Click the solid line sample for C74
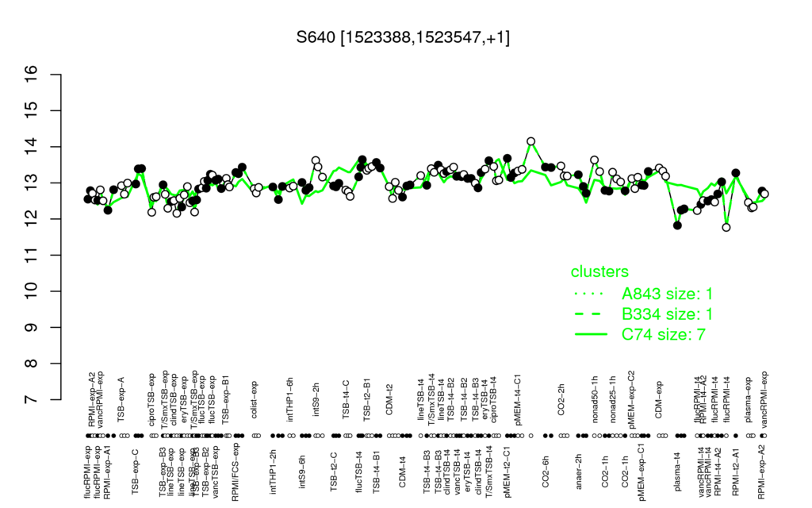The height and width of the screenshot is (508, 812). (x=590, y=335)
